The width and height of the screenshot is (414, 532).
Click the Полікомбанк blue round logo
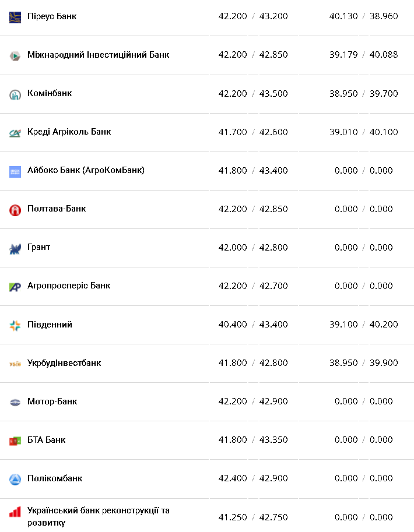click(15, 479)
